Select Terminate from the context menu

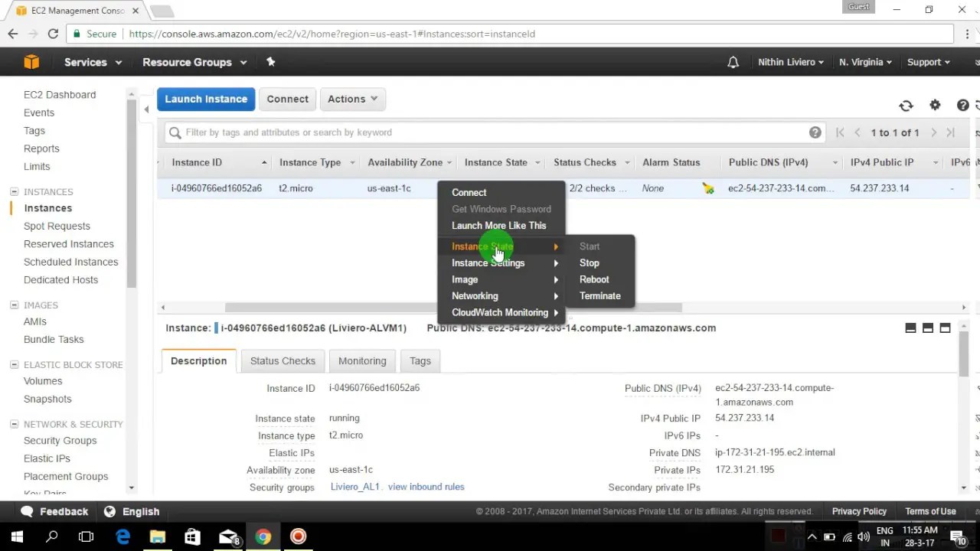tap(599, 296)
